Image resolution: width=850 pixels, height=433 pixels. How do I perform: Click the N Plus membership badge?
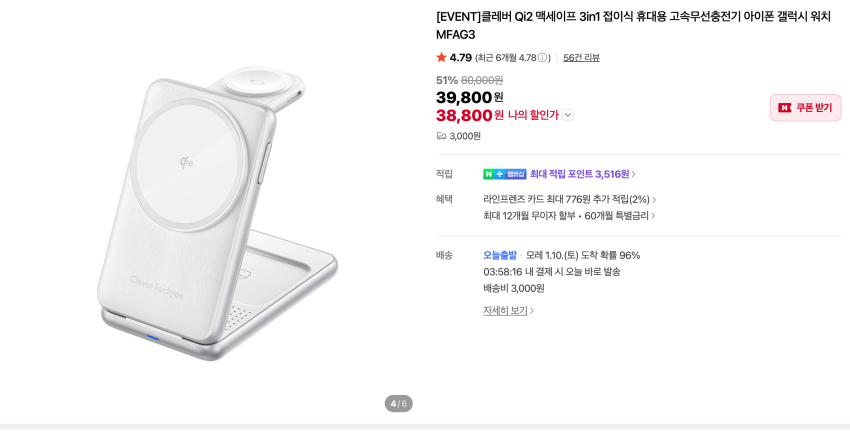[x=504, y=174]
